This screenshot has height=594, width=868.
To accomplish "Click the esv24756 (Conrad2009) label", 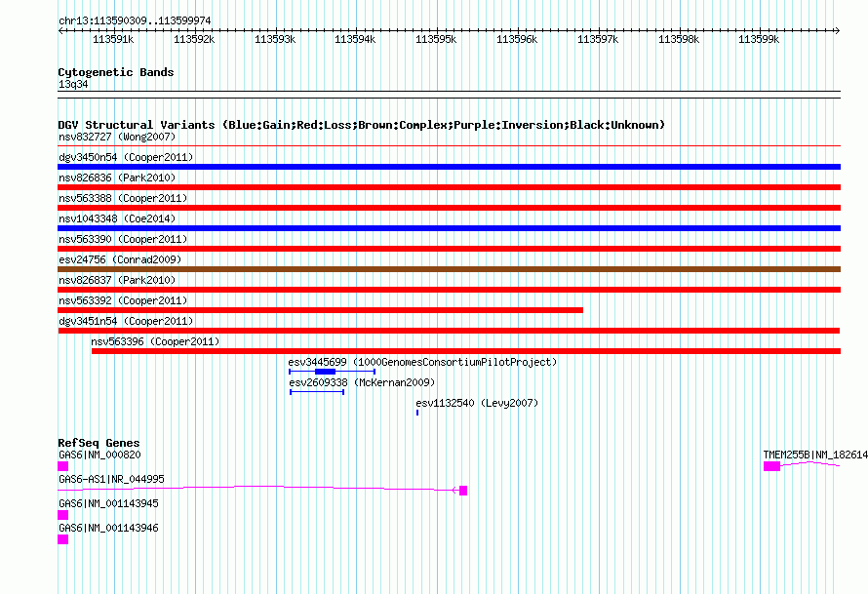I will (120, 259).
